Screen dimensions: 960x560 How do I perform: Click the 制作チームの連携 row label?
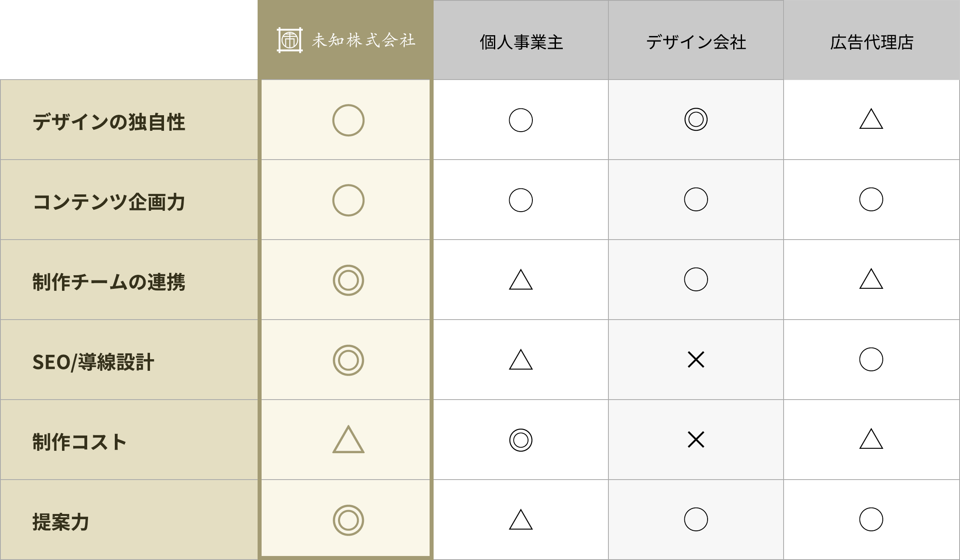pos(109,282)
